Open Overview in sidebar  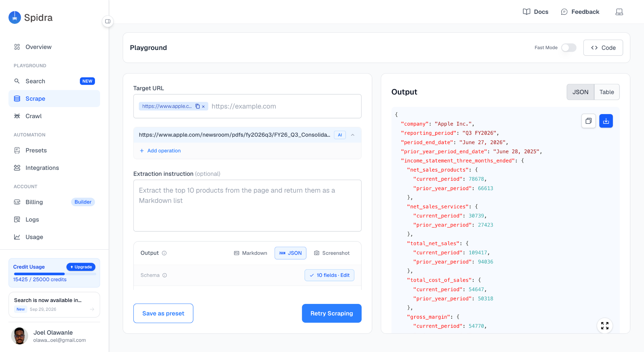(x=54, y=47)
